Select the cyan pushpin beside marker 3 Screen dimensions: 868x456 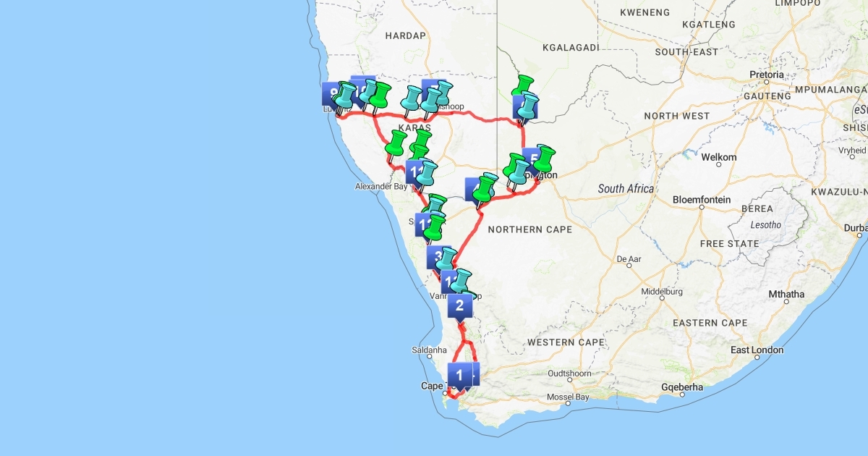click(447, 259)
